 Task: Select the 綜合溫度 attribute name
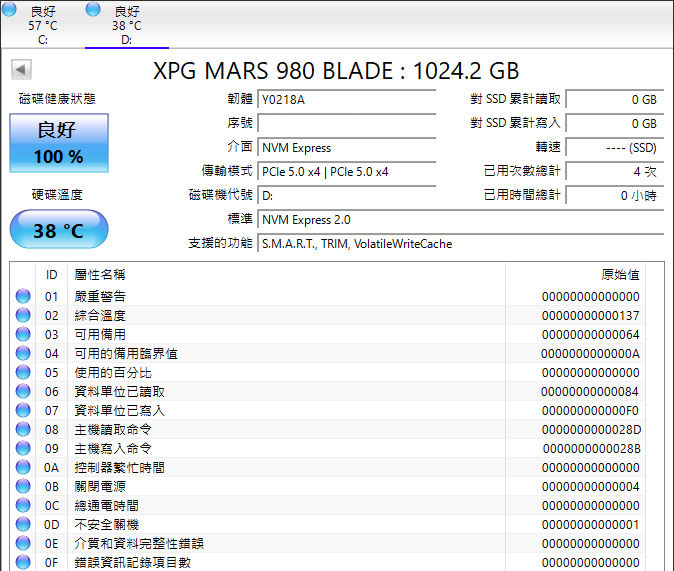(x=100, y=315)
